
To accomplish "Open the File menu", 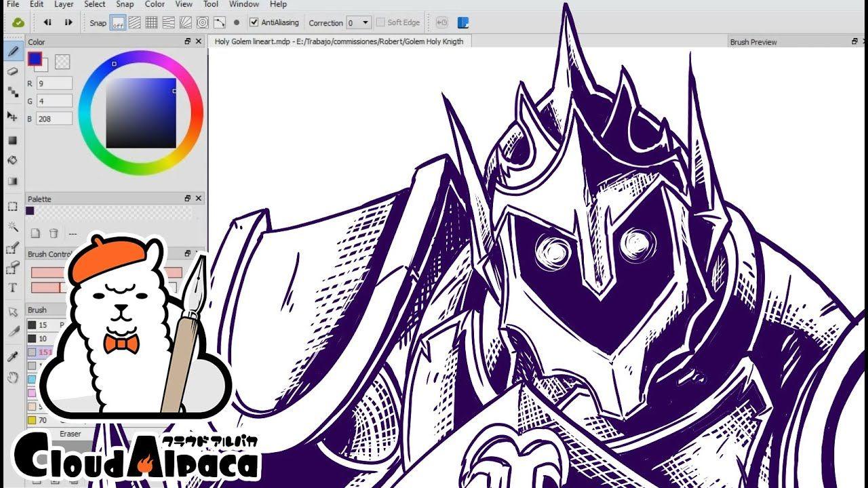I will [12, 4].
